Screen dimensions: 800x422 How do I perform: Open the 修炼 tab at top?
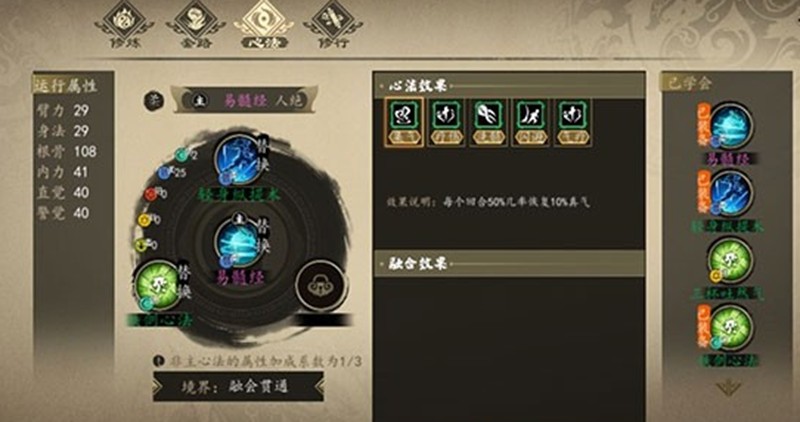(124, 25)
